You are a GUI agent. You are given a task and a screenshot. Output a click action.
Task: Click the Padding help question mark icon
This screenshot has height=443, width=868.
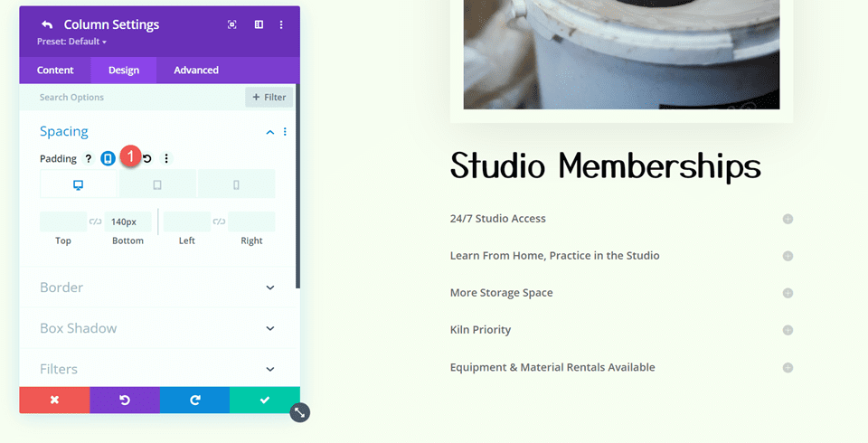click(89, 158)
